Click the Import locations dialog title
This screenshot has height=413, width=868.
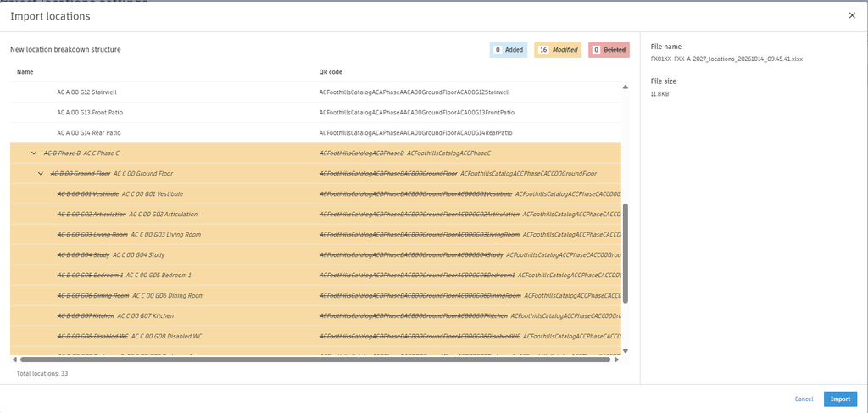(50, 17)
